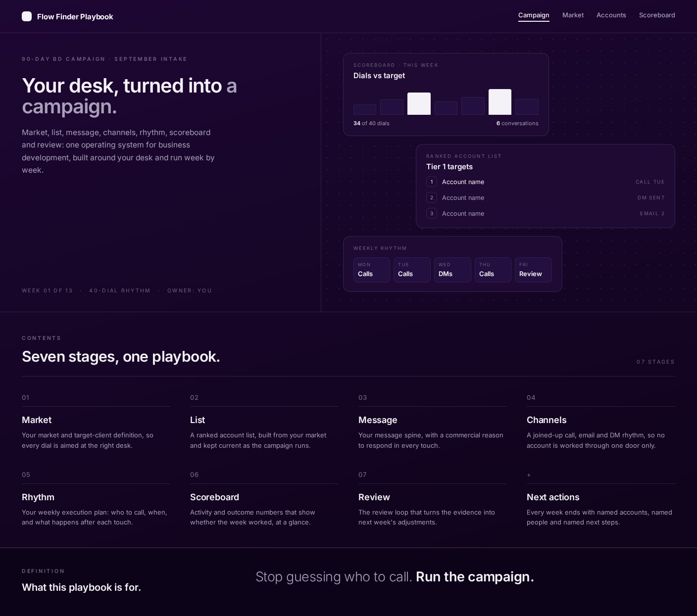The height and width of the screenshot is (616, 697).
Task: Select the 'Dials vs target' scoreboard card title
Action: pos(379,76)
